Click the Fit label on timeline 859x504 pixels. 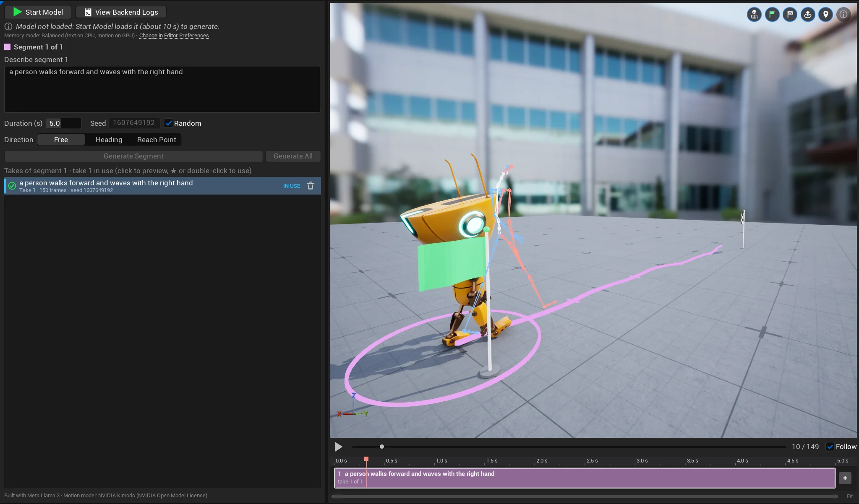point(849,496)
